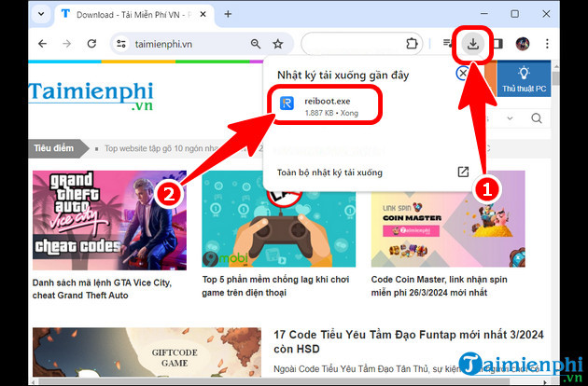The height and width of the screenshot is (386, 588).
Task: Click the reiboot.exe file icon
Action: coord(287,103)
